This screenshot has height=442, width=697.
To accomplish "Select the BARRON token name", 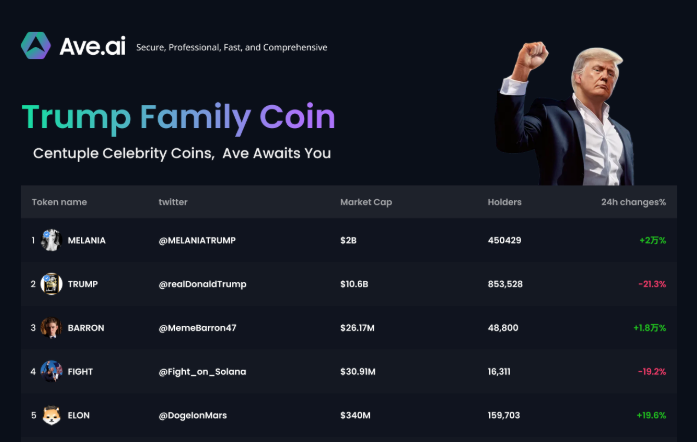I will [86, 328].
